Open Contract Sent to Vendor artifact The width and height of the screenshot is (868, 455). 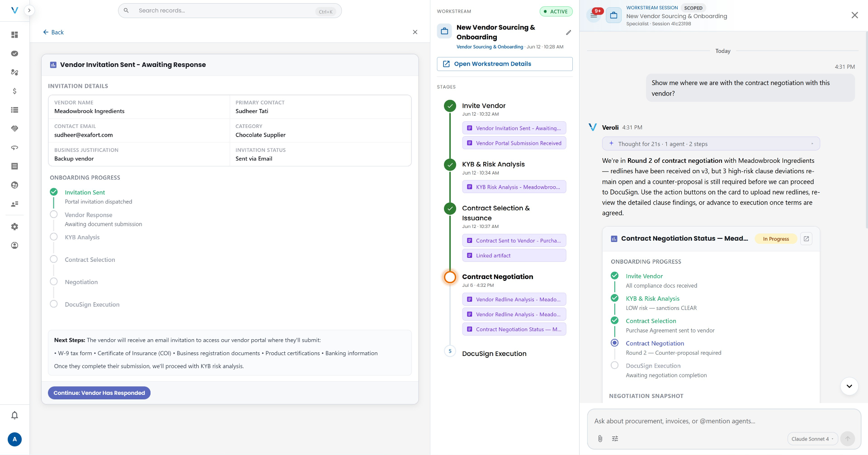click(x=514, y=241)
